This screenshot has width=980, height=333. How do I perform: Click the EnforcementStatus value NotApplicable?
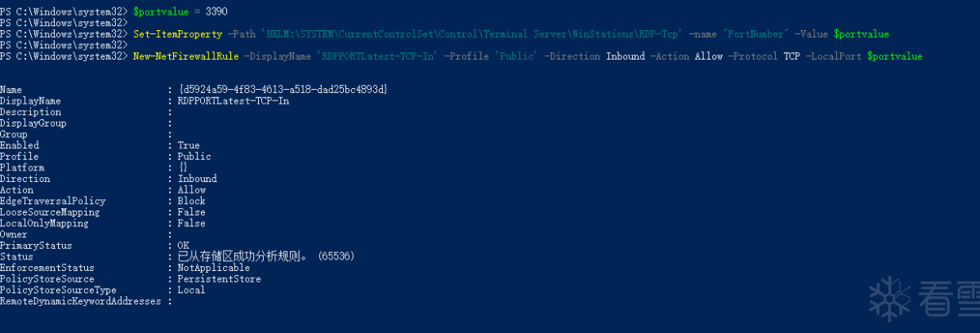point(214,268)
